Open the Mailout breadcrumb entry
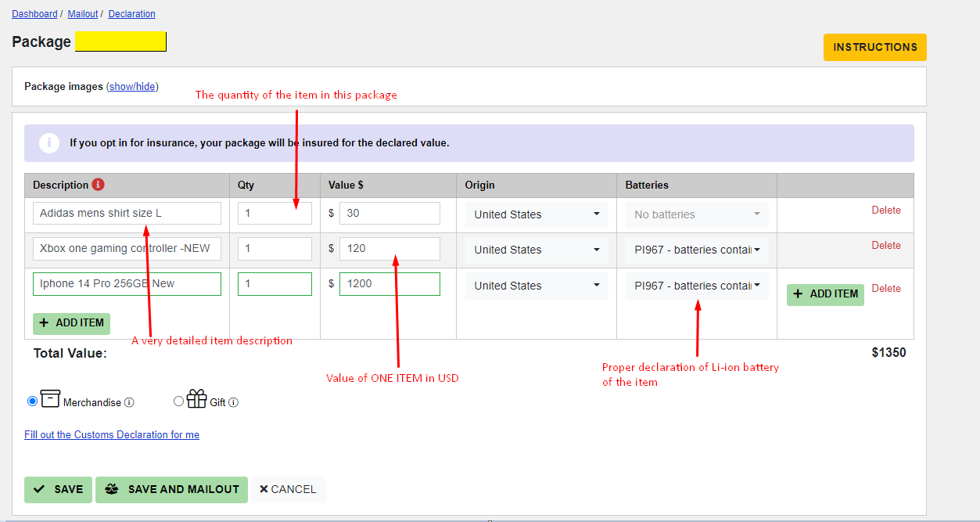The height and width of the screenshot is (522, 980). click(x=82, y=13)
